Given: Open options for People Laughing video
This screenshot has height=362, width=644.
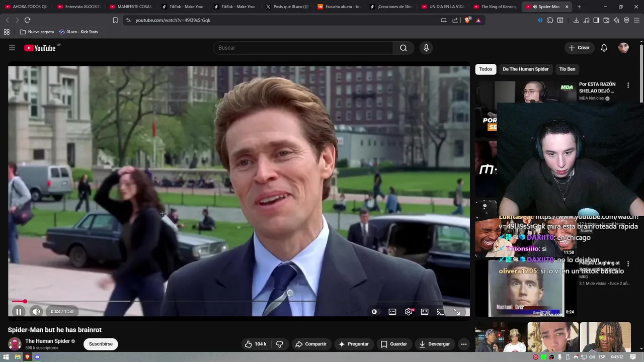Looking at the screenshot, I should point(628,263).
